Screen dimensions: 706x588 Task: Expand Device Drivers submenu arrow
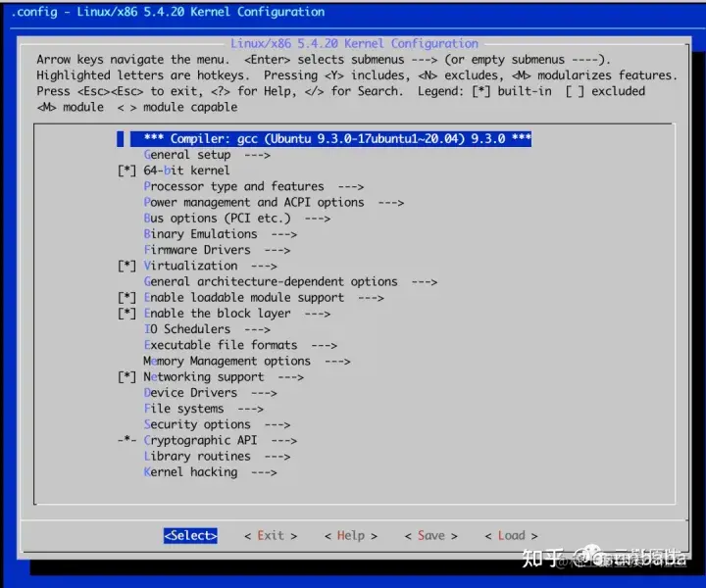tap(264, 393)
